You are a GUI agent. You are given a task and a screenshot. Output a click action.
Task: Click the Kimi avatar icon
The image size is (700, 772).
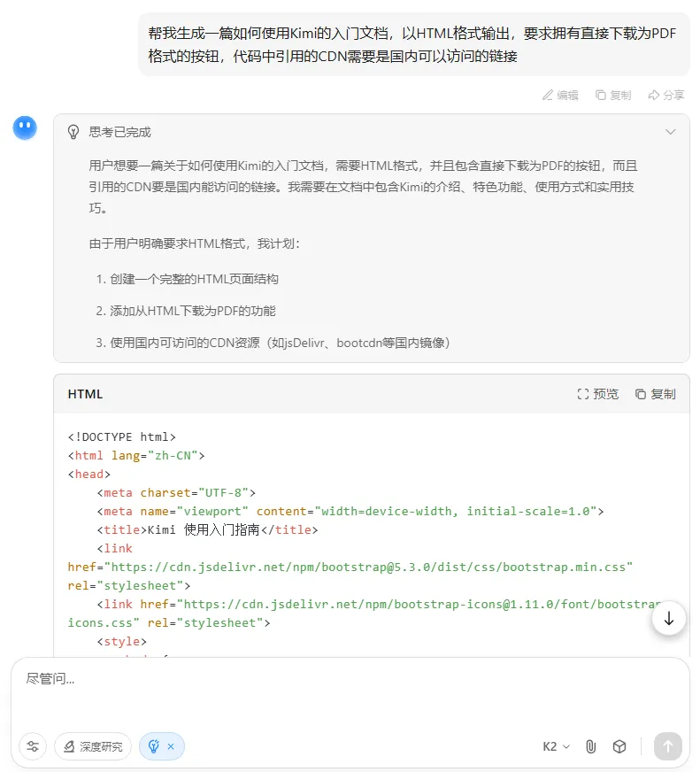(x=25, y=128)
